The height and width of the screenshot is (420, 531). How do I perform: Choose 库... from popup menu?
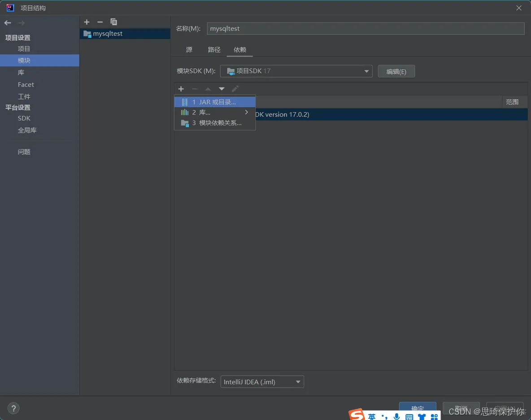[215, 112]
